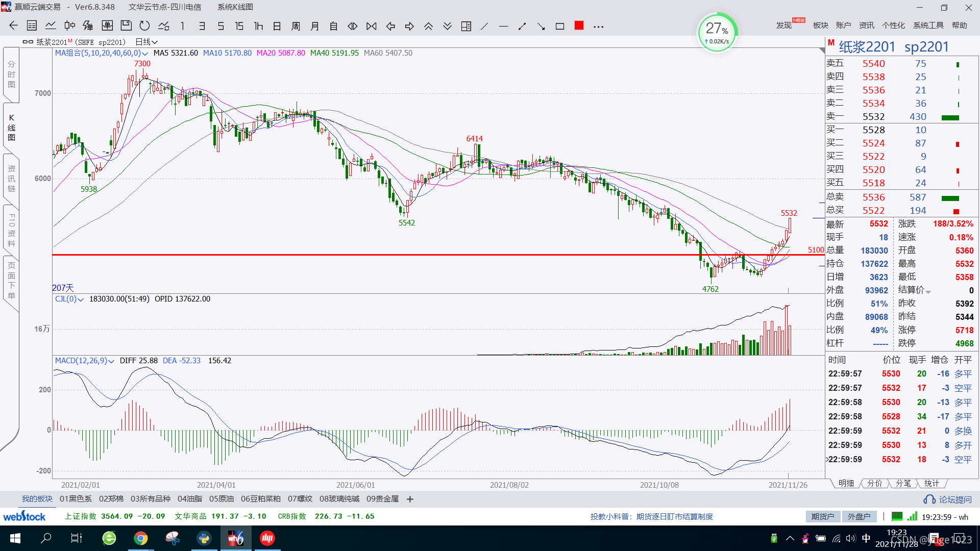Image resolution: width=980 pixels, height=551 pixels.
Task: Switch to the 分时图 side tab
Action: pos(11,74)
